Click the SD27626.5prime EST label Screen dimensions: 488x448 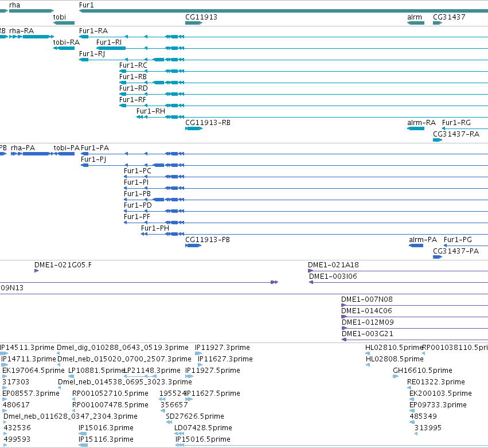point(195,416)
